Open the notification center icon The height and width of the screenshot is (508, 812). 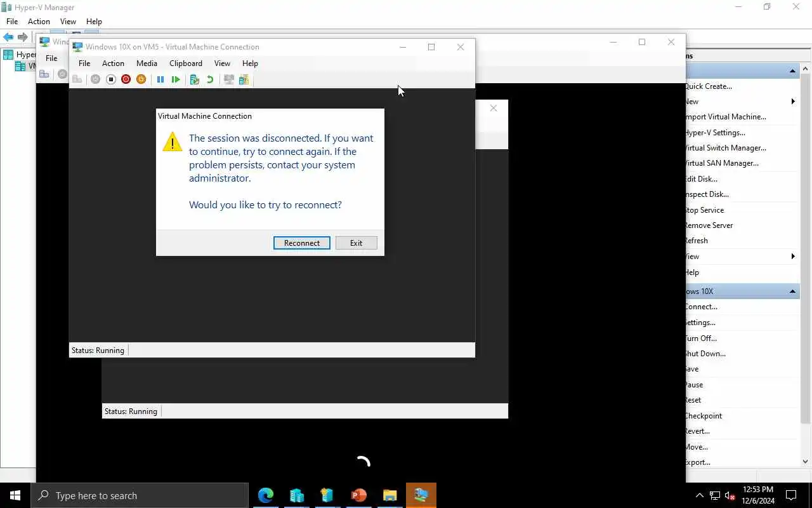(792, 495)
